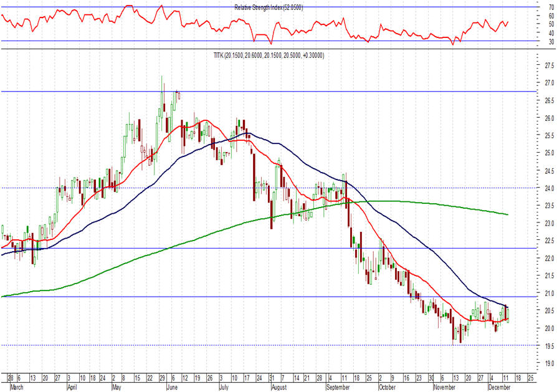
Task: Click the price axis label 27.0
Action: click(549, 83)
